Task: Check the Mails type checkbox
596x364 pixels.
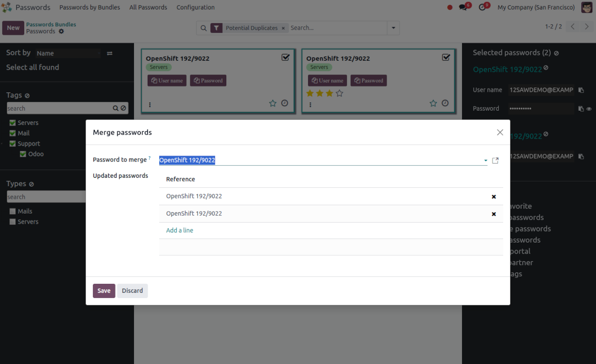Action: pos(13,211)
